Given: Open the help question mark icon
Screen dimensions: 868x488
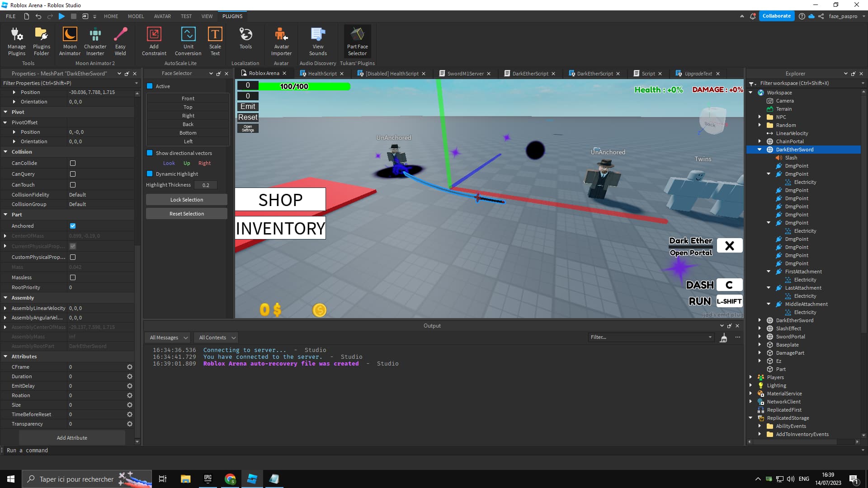Looking at the screenshot, I should [802, 16].
